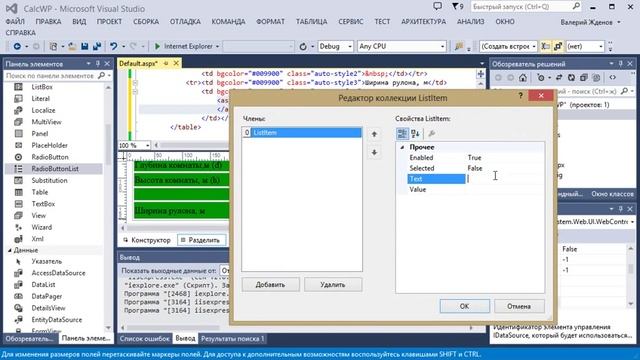Click the Enabled property True value
640x360 pixels.
tap(474, 158)
